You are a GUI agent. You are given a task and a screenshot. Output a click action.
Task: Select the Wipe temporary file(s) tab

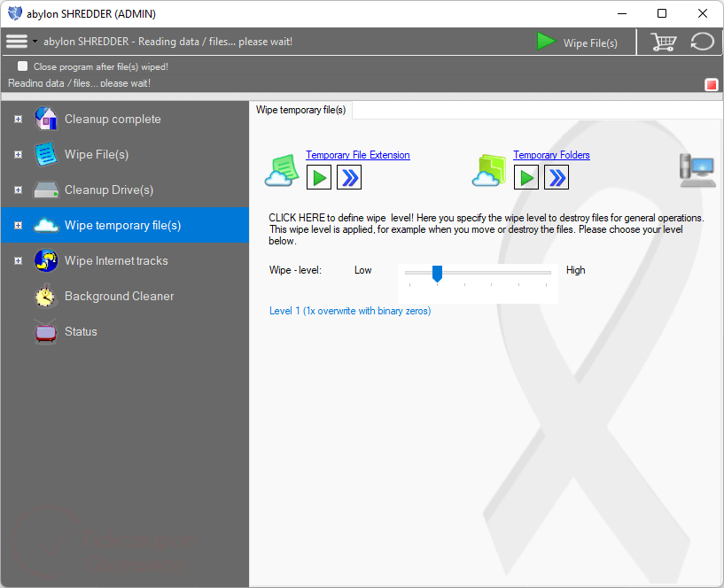coord(300,110)
